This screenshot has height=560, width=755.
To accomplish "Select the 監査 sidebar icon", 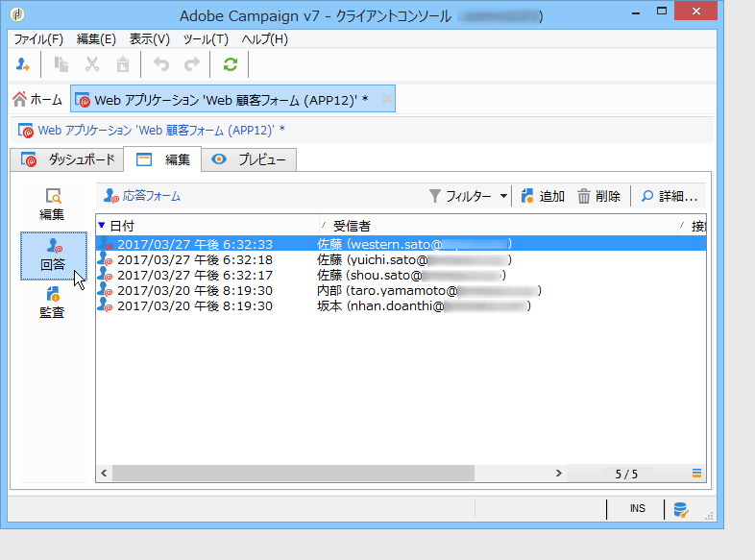I will 52,304.
